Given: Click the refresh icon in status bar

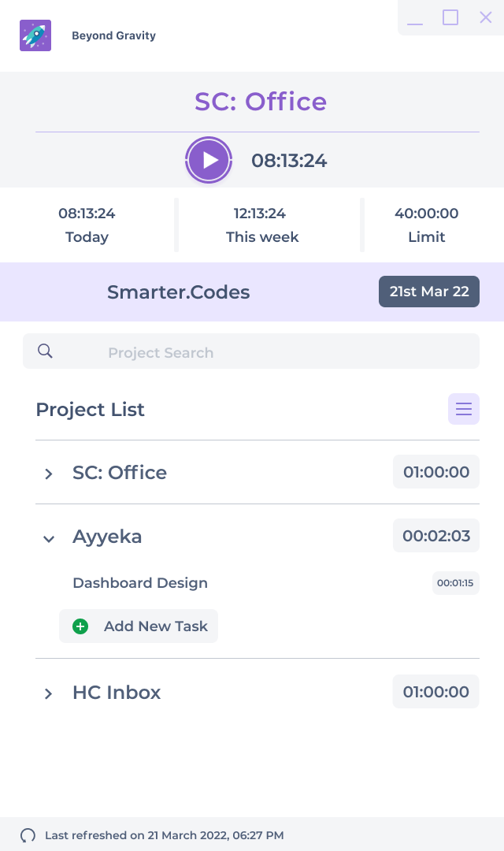Looking at the screenshot, I should click(x=28, y=835).
